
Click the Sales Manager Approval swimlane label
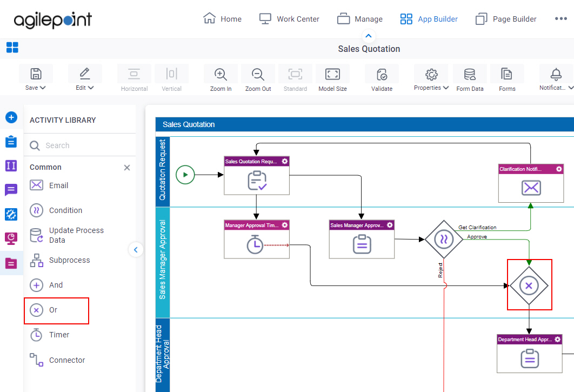pyautogui.click(x=162, y=260)
